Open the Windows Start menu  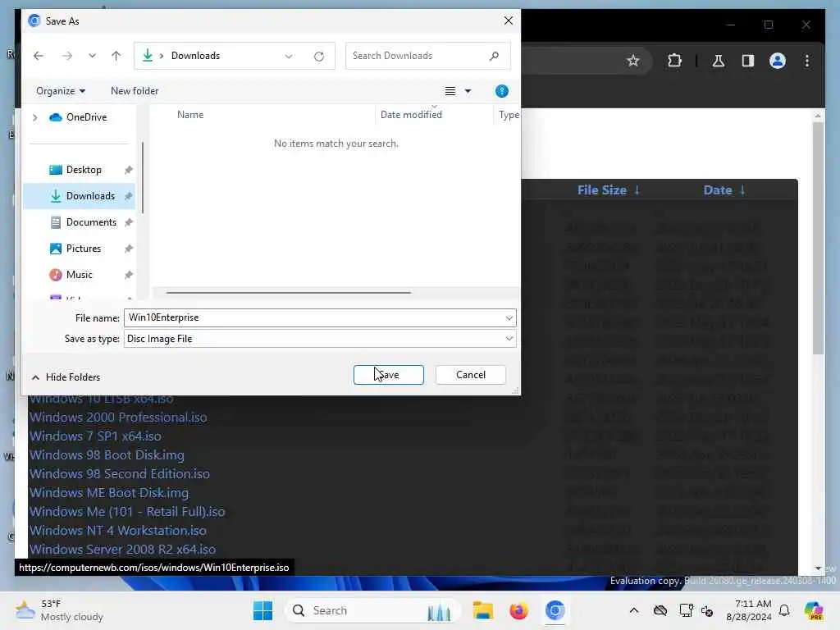262,610
